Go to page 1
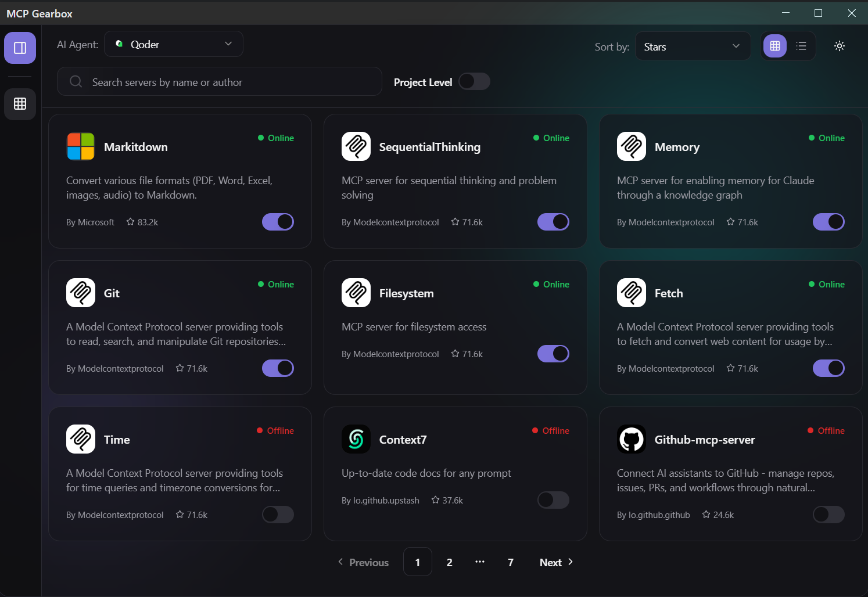 [x=418, y=562]
